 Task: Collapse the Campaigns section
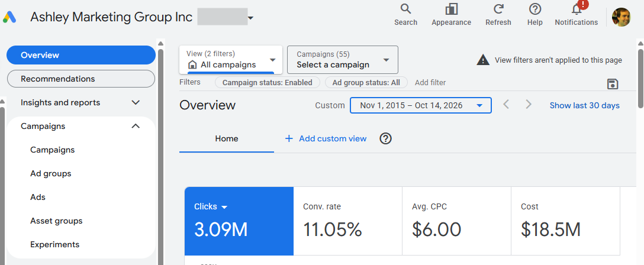(x=81, y=127)
